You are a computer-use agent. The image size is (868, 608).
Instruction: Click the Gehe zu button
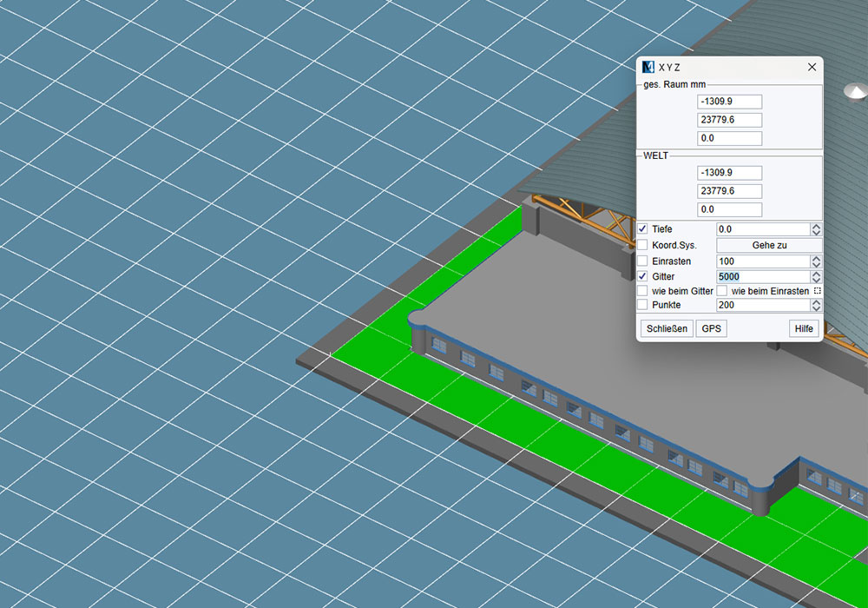[x=769, y=245]
